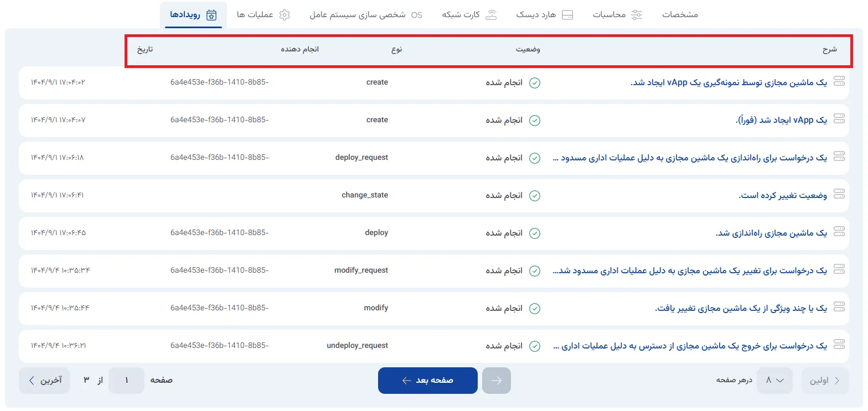This screenshot has height=411, width=868.
Task: Click server icon beside 'یک vApp ایجاد شد (فوراً)'
Action: click(x=839, y=118)
